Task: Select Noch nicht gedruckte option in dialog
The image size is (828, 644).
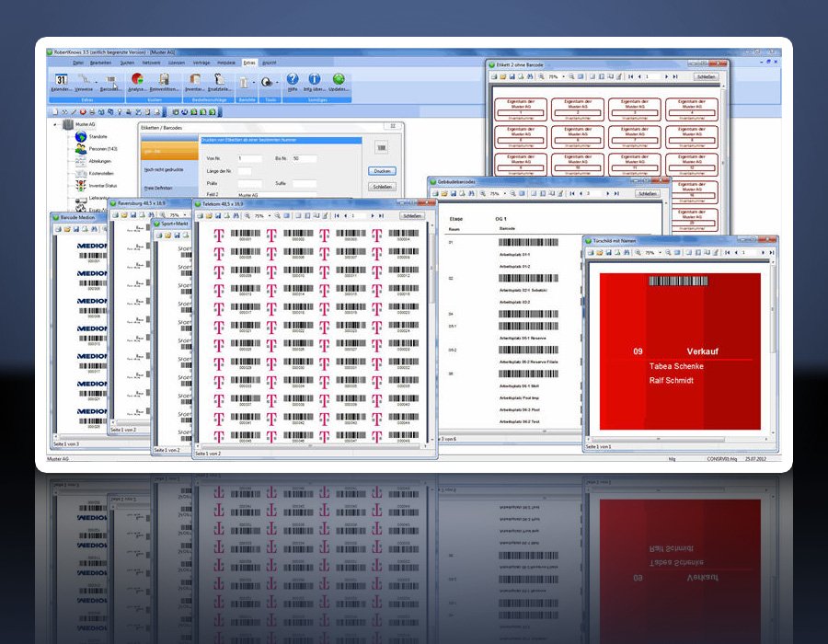Action: [x=164, y=170]
